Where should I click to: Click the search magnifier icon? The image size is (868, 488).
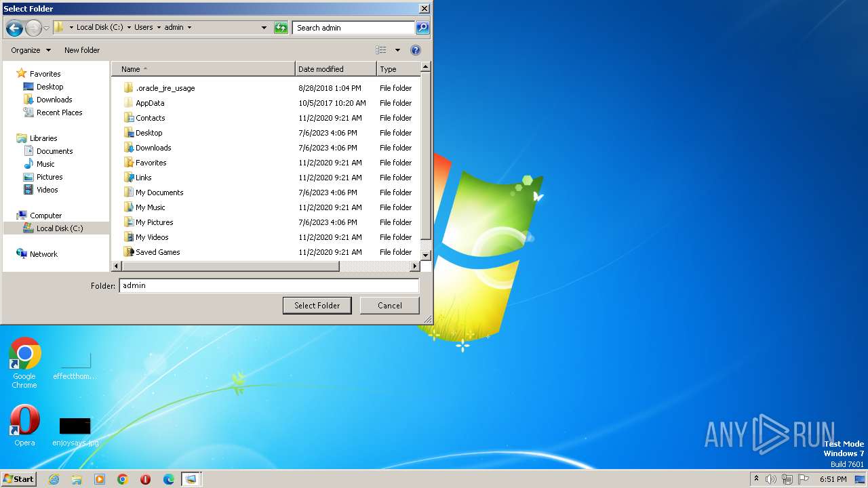click(422, 28)
